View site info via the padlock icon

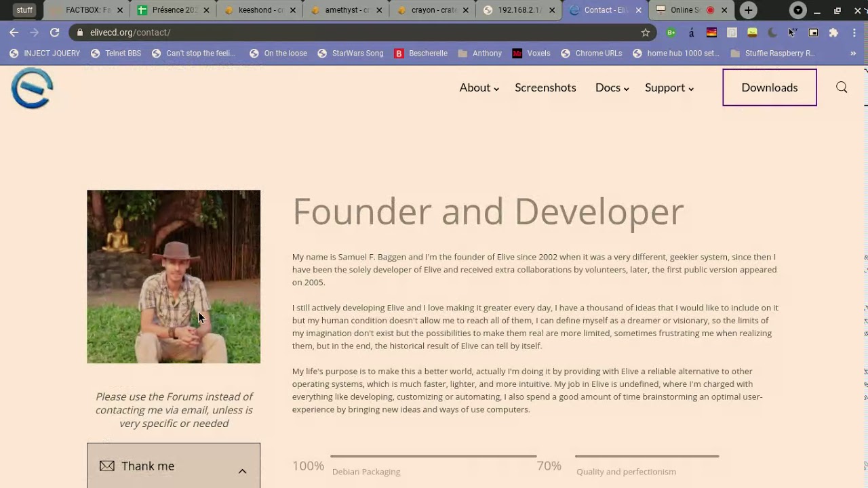point(80,33)
